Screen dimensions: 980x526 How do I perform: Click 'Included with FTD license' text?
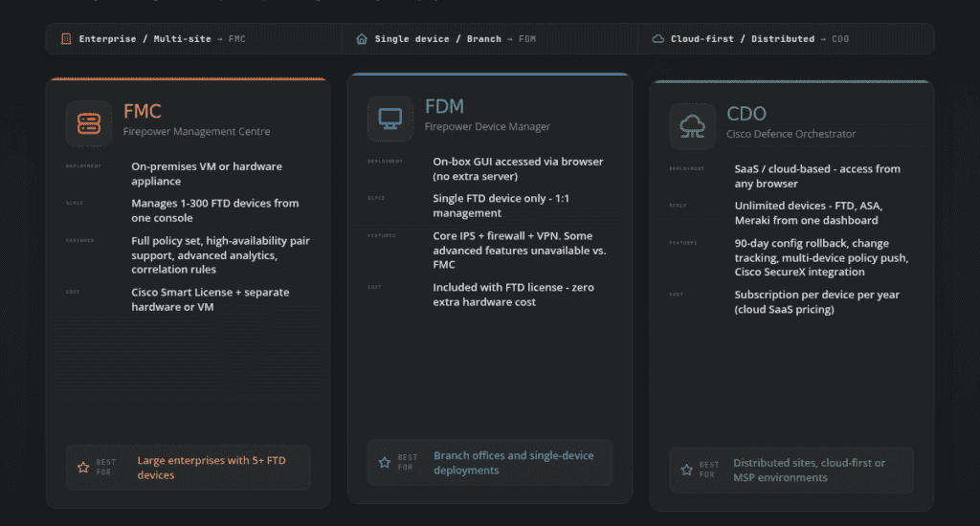[498, 287]
